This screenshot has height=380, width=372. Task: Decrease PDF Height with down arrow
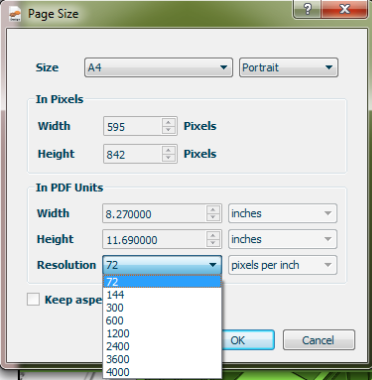tap(213, 243)
